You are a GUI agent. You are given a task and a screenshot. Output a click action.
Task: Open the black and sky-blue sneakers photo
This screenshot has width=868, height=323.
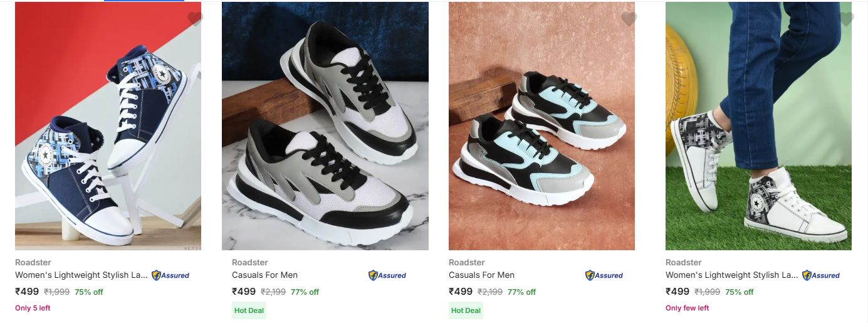(x=541, y=126)
